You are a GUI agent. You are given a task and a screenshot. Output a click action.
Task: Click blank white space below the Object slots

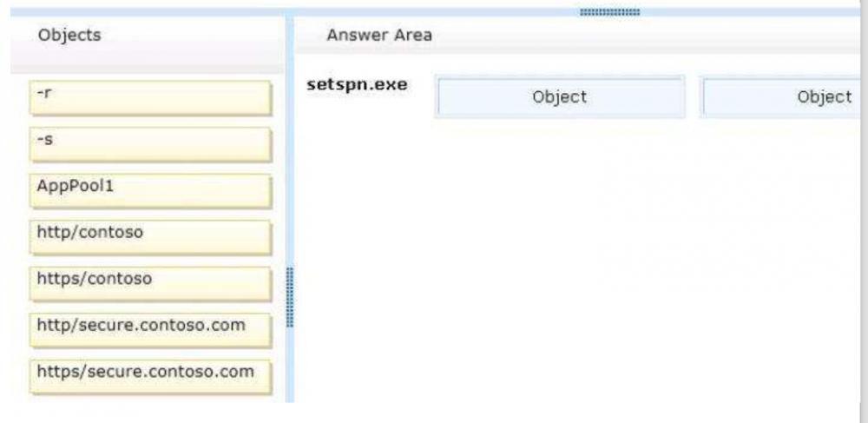573,261
